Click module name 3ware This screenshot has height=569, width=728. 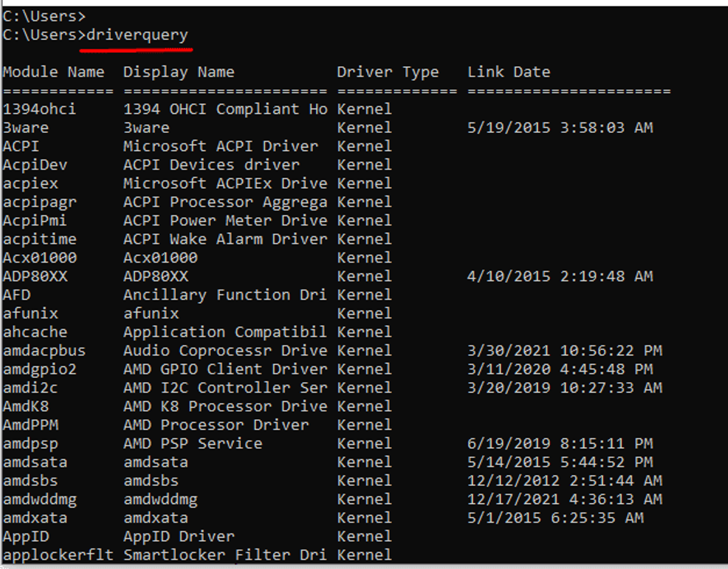[25, 128]
